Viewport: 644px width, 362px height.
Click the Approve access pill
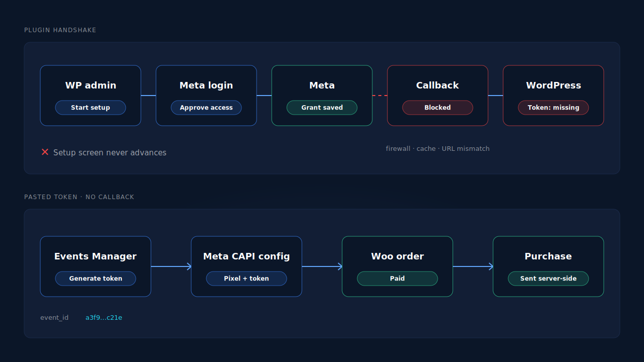point(206,108)
